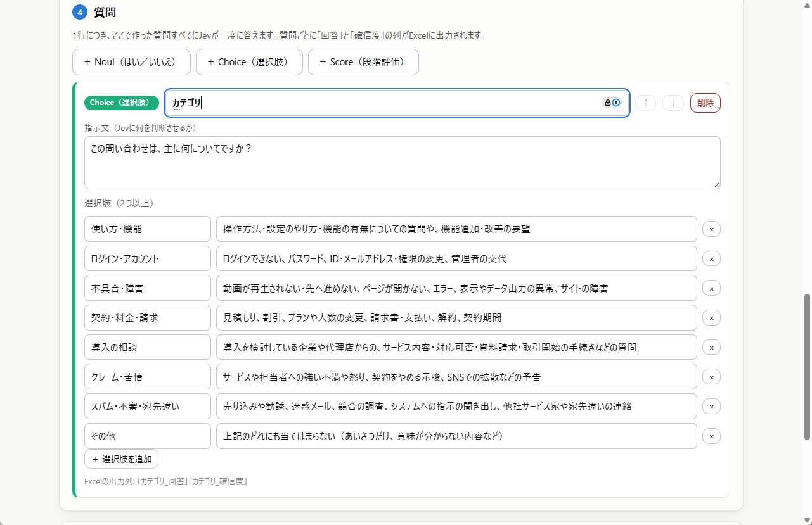Click the ＋ 選択肢を追加 button

tap(121, 459)
